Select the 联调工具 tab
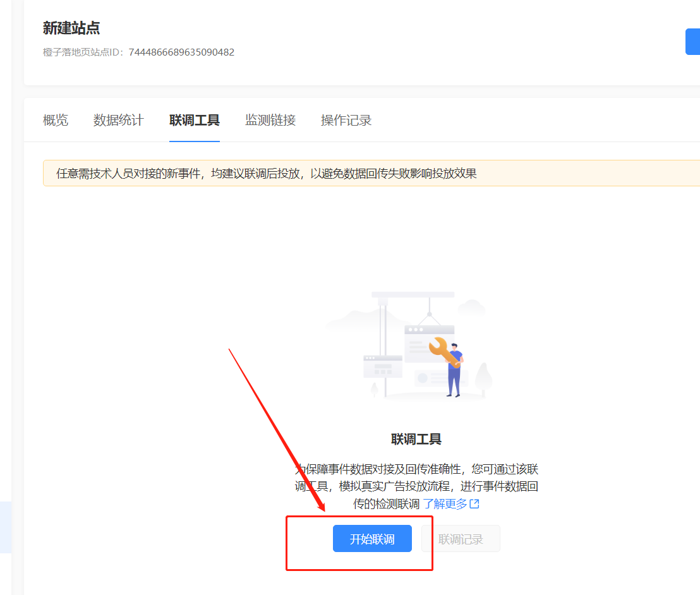The image size is (700, 595). [x=195, y=120]
